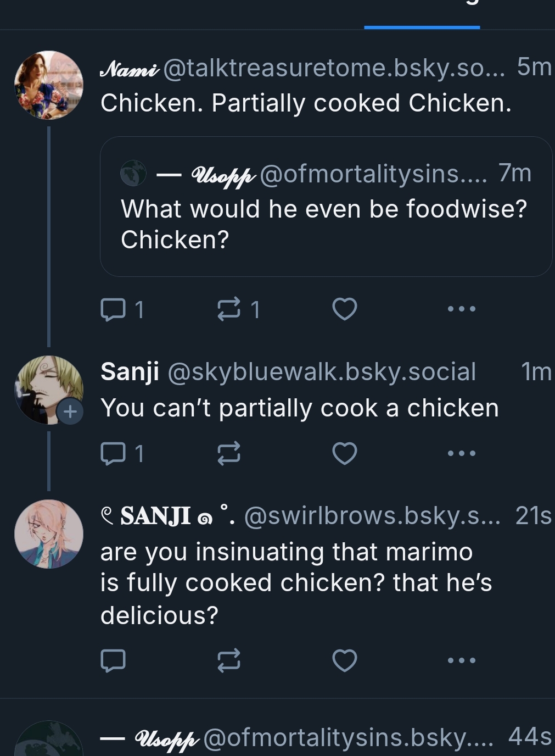Open more options on skybluewalk Sanji's post
The image size is (555, 756).
click(462, 453)
